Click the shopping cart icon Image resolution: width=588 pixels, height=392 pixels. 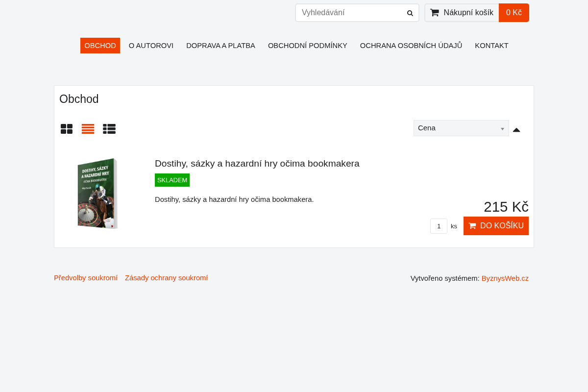tap(435, 13)
